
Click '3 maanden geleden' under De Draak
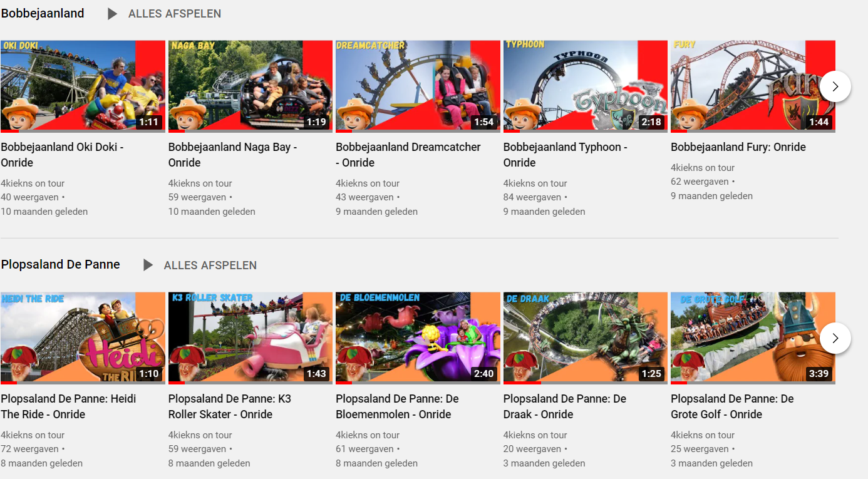pos(544,463)
